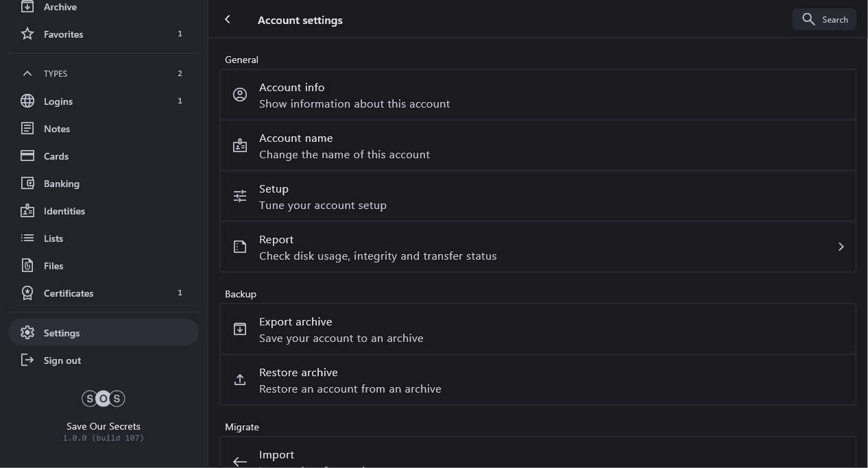The width and height of the screenshot is (868, 468).
Task: Select the Cards credit card icon
Action: (x=27, y=156)
